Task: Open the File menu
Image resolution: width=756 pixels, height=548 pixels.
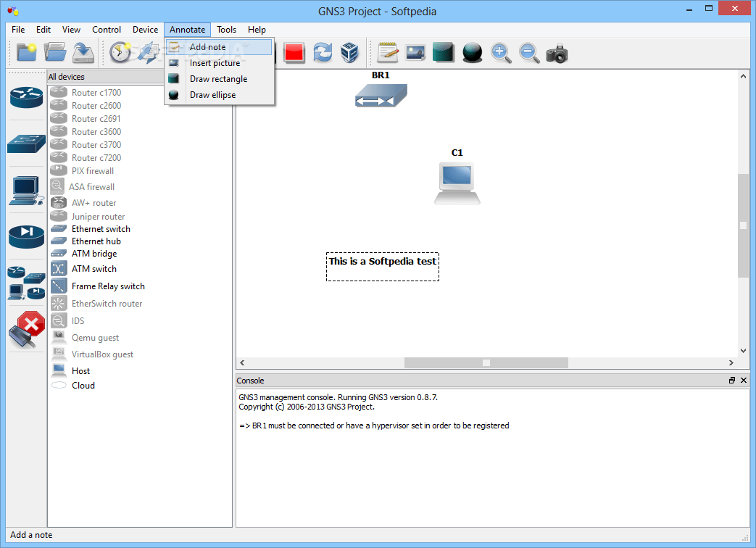Action: [x=18, y=30]
